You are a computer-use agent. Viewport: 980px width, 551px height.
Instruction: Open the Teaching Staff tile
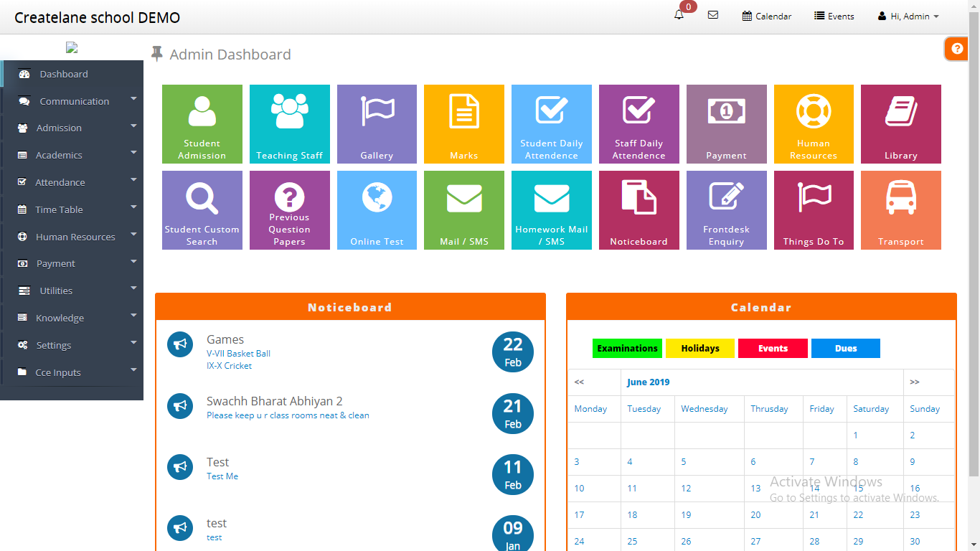click(289, 124)
